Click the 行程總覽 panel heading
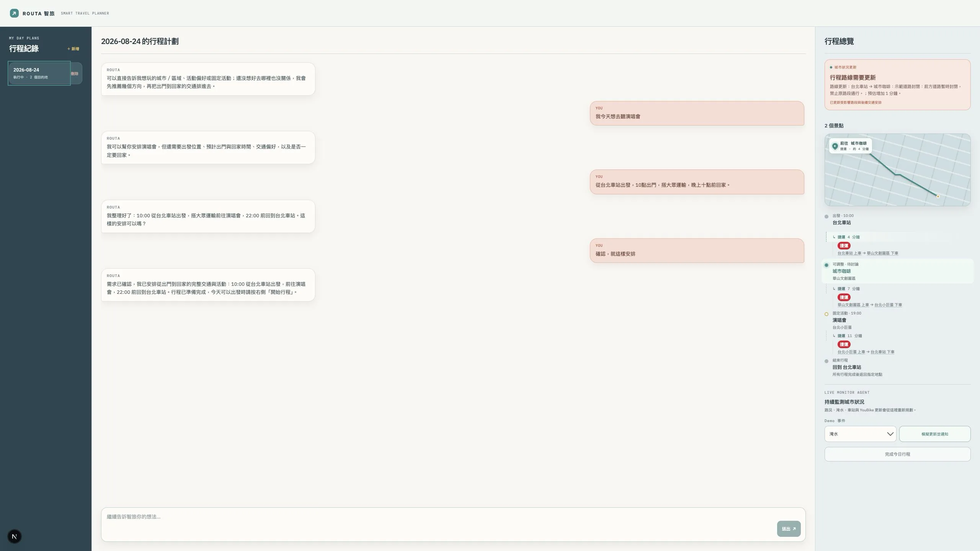 839,41
